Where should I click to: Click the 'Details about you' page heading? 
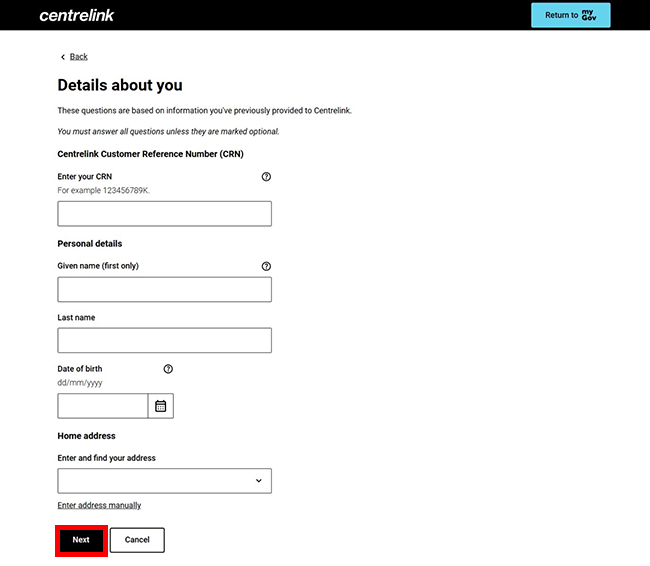[120, 86]
